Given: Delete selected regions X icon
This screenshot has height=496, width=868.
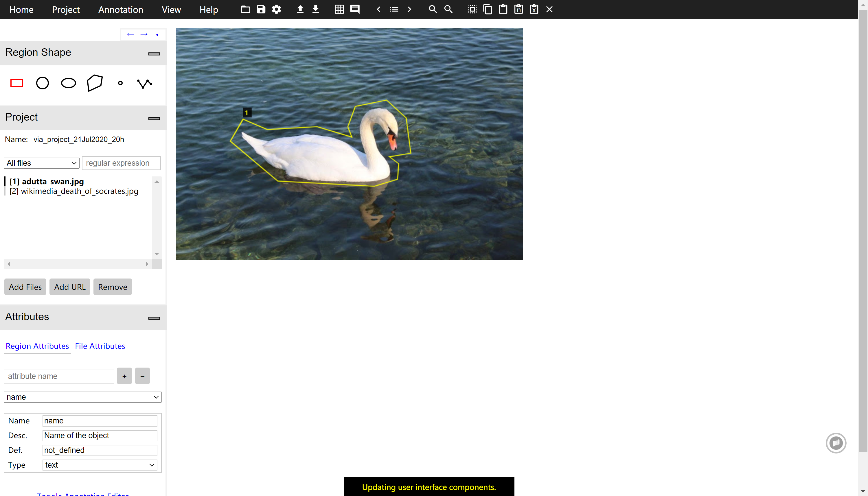Looking at the screenshot, I should (549, 9).
